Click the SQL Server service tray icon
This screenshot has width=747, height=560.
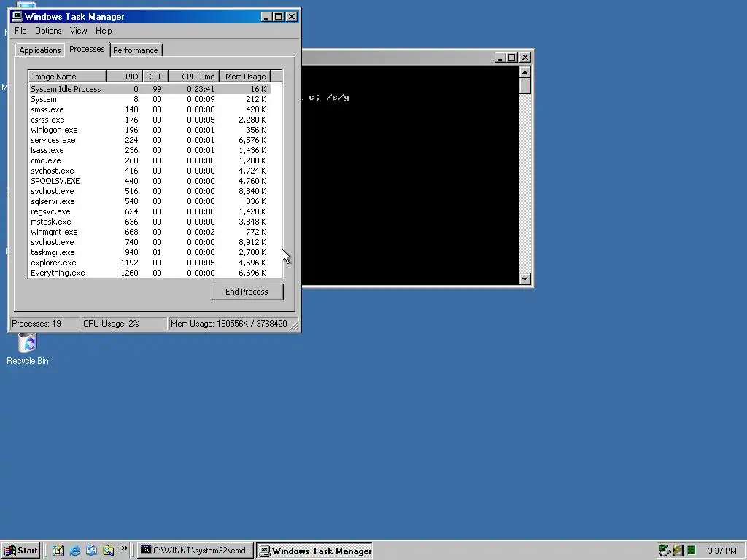click(x=664, y=551)
